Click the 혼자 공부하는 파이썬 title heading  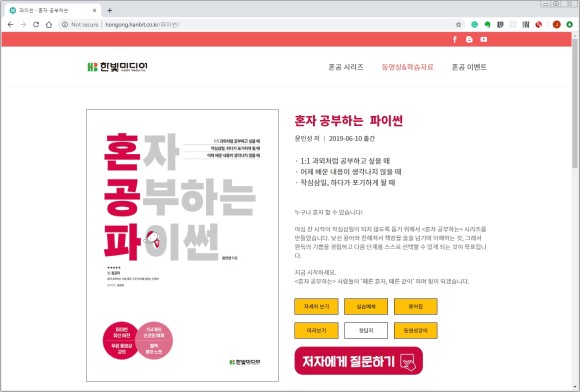[348, 121]
